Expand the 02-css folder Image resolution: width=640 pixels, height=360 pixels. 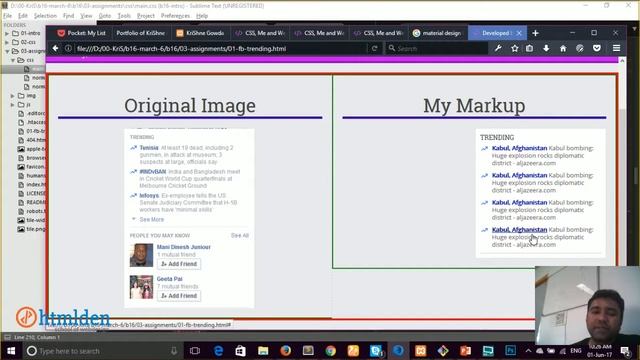pyautogui.click(x=7, y=42)
